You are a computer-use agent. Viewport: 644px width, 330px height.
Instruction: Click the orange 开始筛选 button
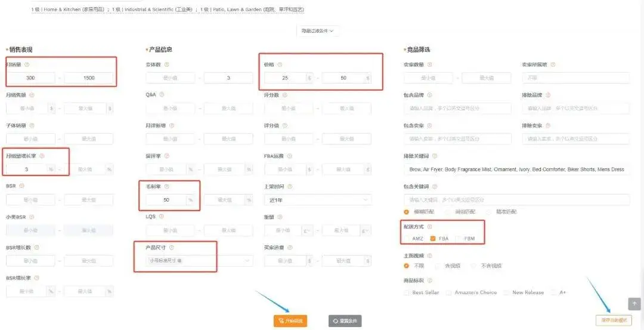click(290, 321)
